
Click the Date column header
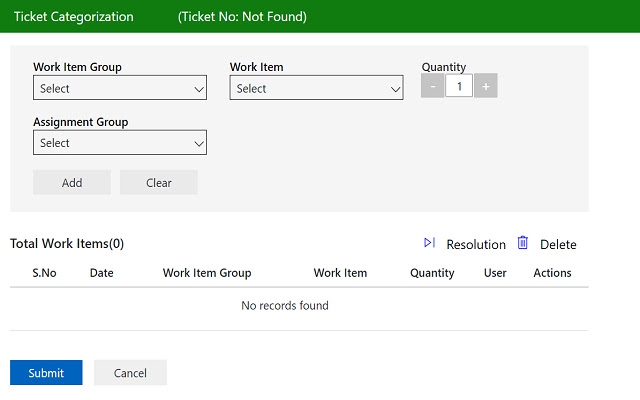101,273
